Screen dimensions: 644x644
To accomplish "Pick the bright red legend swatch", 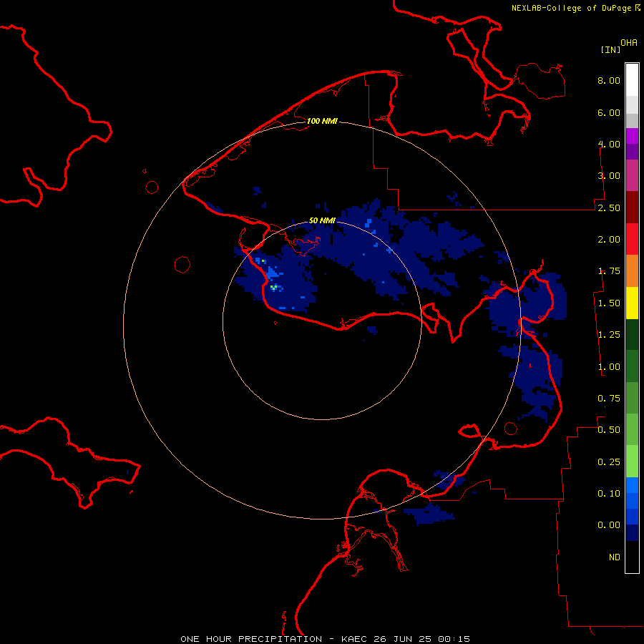I will click(x=632, y=239).
